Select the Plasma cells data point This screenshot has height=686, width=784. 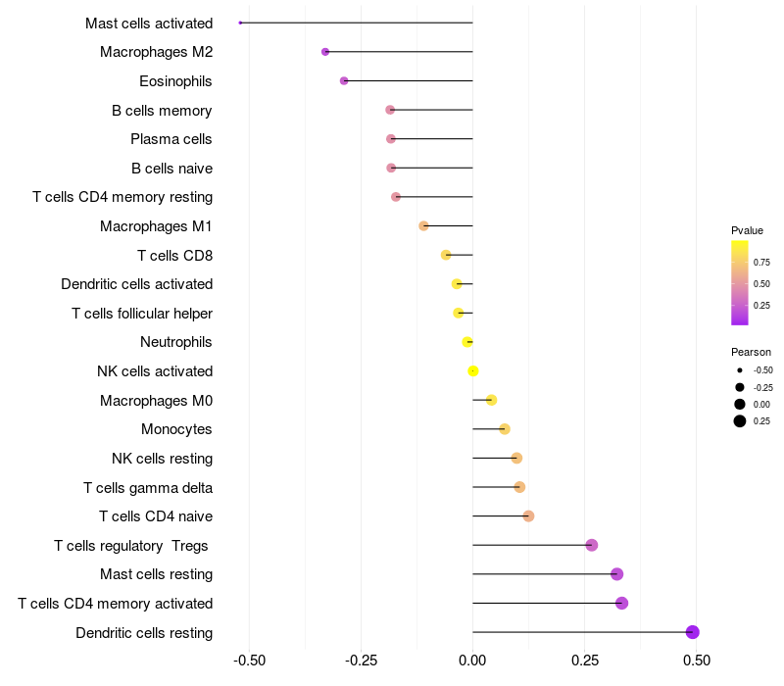pos(391,139)
